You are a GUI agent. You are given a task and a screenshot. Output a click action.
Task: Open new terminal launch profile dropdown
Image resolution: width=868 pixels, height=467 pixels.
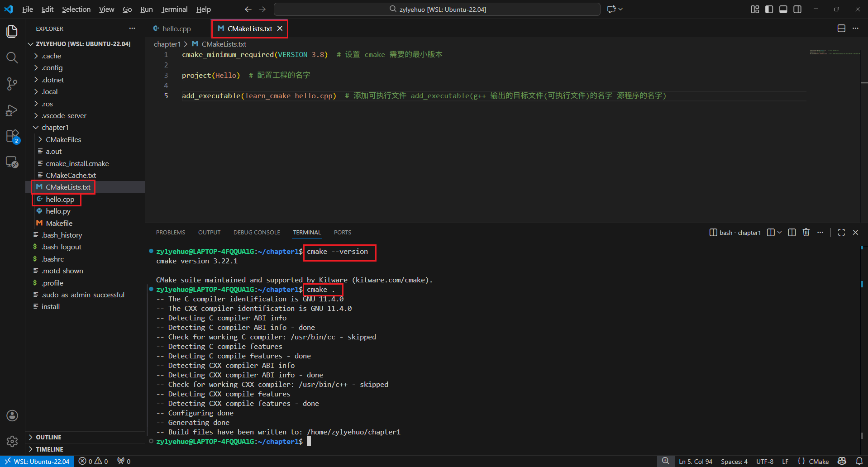coord(779,232)
